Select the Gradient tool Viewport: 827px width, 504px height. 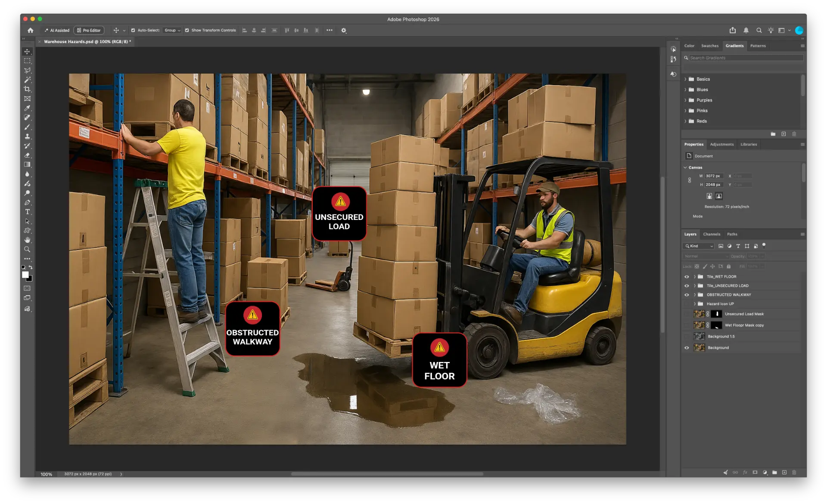point(27,164)
